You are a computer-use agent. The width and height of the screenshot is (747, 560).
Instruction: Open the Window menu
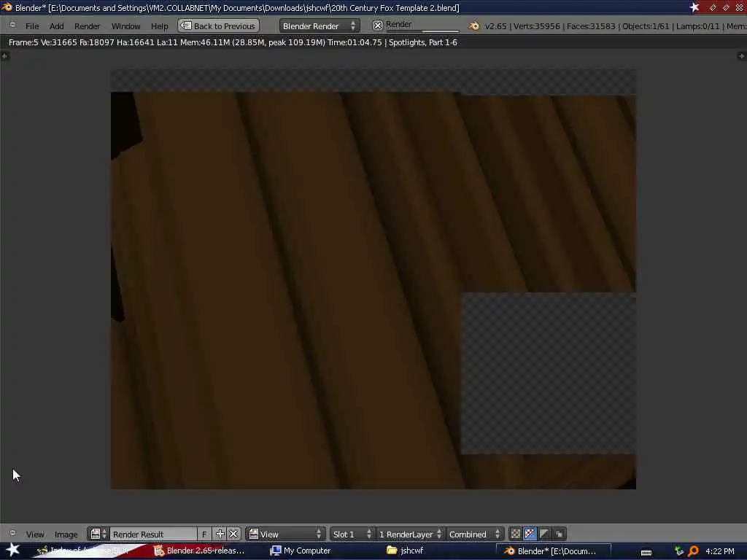click(x=125, y=26)
